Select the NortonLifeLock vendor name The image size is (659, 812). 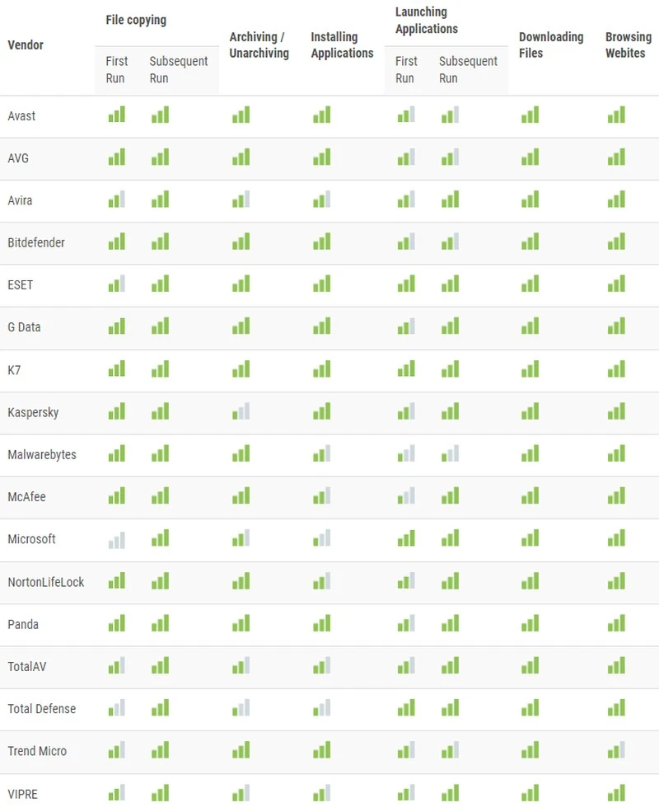[x=46, y=582]
